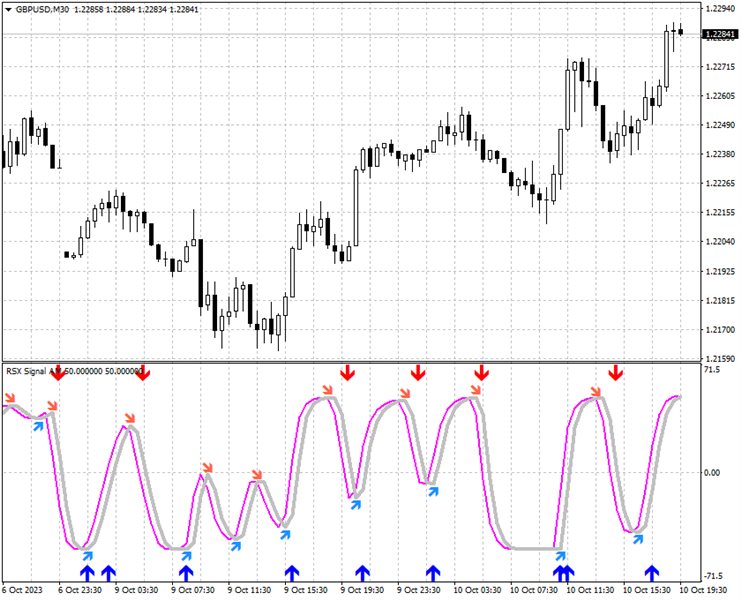Expand the triangle beside GBPUSD,M30 title
The width and height of the screenshot is (741, 600).
click(9, 9)
